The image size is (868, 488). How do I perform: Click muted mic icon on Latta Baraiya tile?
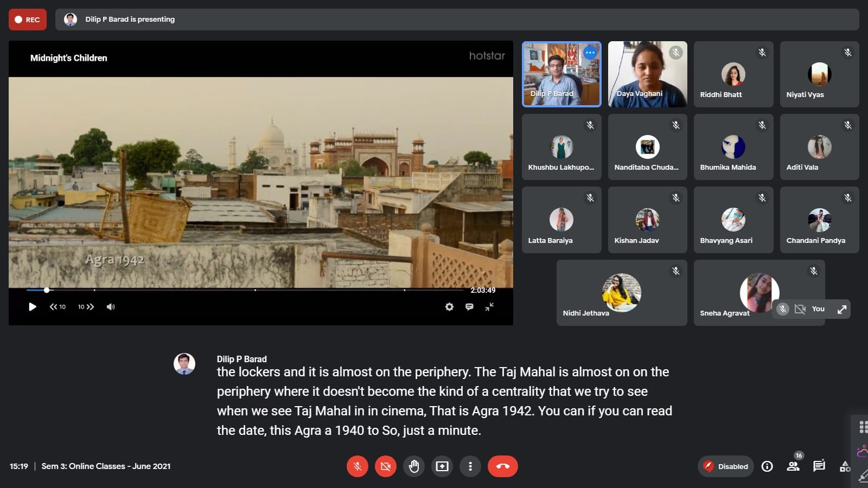(x=590, y=198)
